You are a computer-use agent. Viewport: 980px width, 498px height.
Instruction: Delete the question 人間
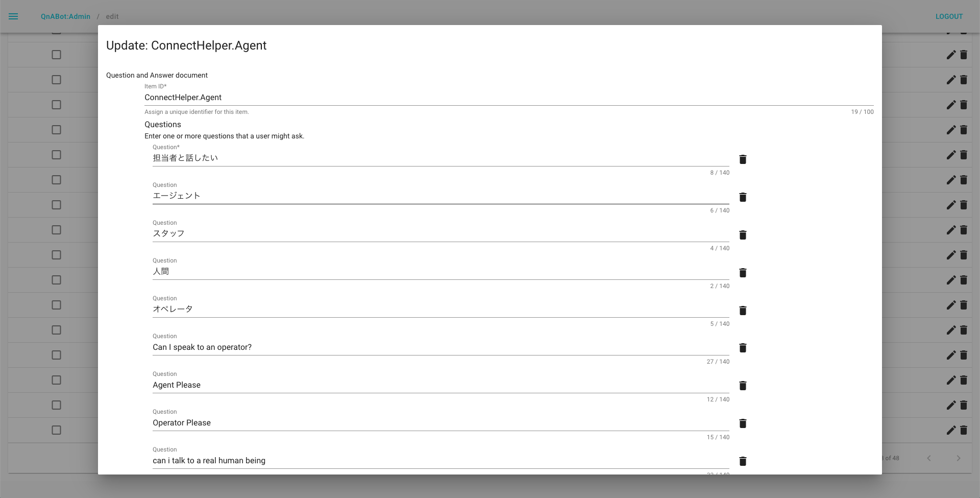pyautogui.click(x=743, y=273)
